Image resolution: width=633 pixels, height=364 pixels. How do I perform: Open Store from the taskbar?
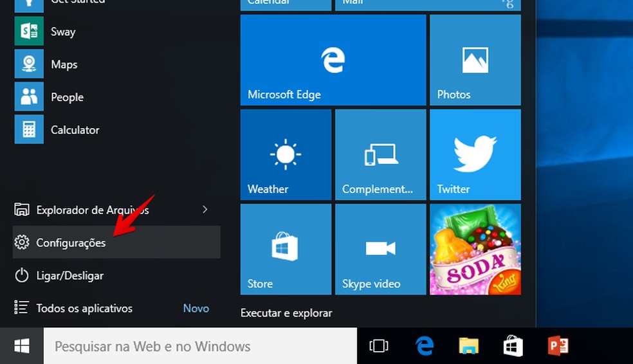point(513,346)
